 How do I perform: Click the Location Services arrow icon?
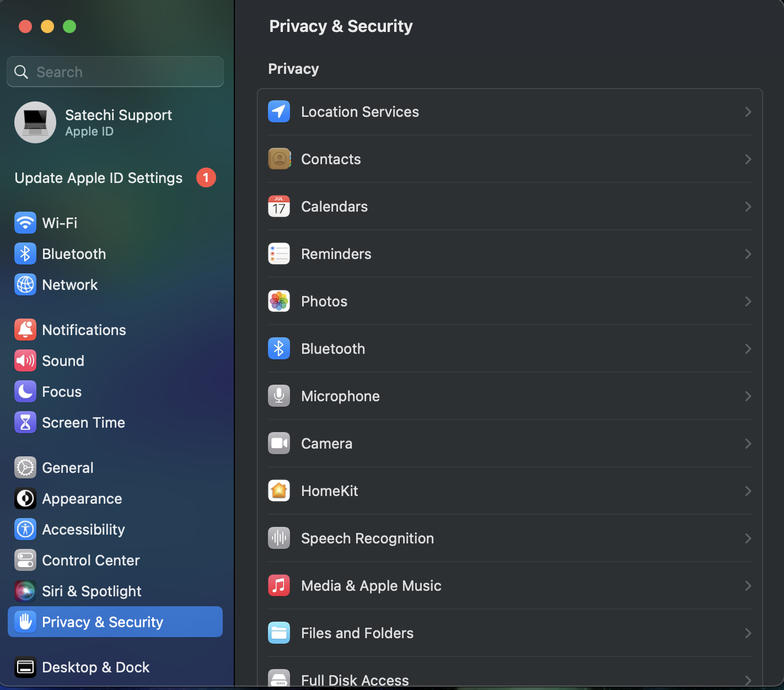279,112
